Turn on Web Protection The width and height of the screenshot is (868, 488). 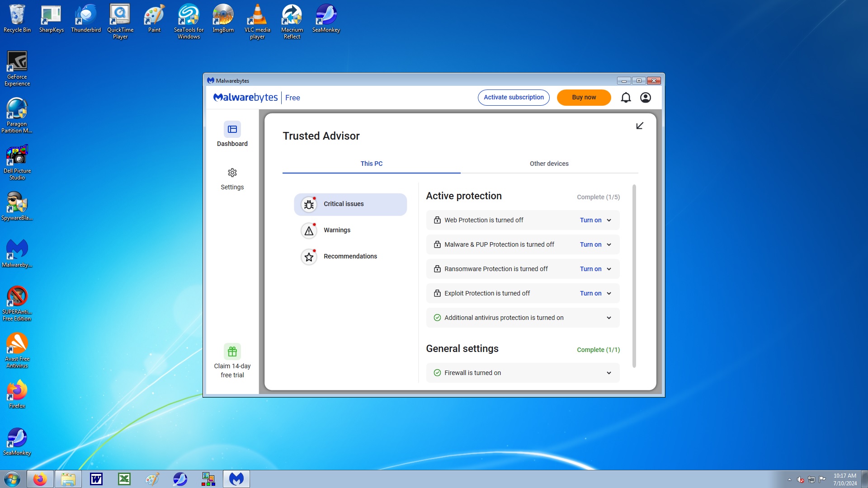(x=590, y=220)
